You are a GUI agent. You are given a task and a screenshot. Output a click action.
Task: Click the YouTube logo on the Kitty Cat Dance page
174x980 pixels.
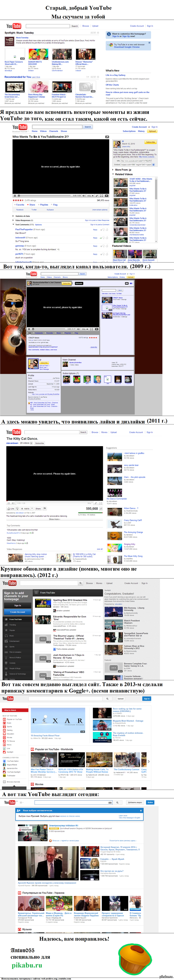click(14, 432)
